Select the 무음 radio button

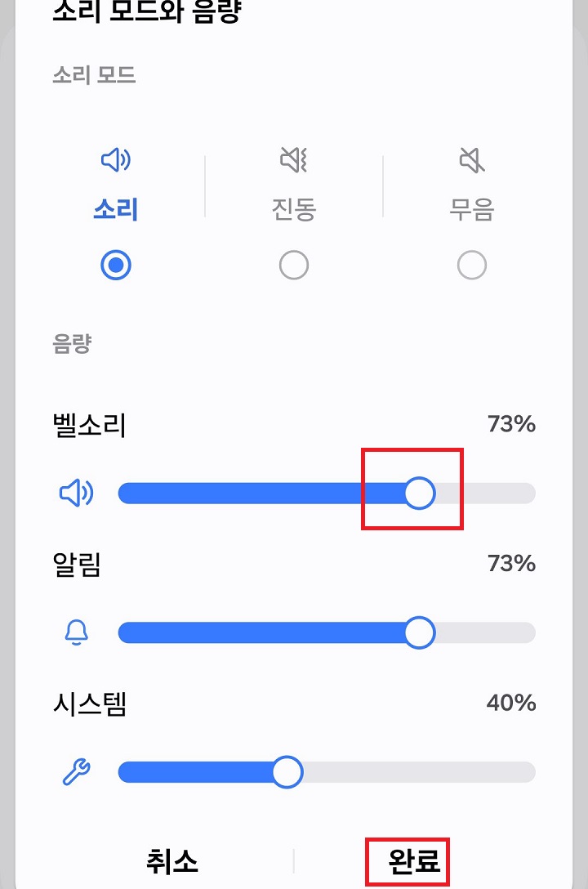click(x=472, y=265)
